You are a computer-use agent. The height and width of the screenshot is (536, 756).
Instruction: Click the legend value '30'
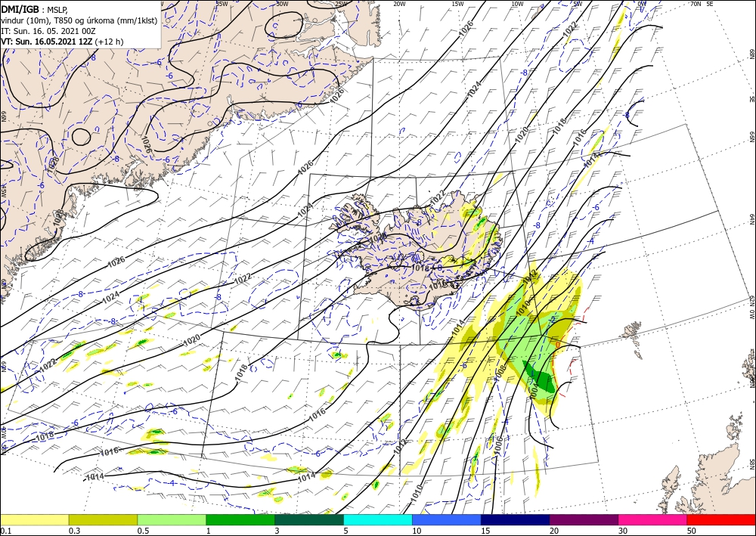623,531
